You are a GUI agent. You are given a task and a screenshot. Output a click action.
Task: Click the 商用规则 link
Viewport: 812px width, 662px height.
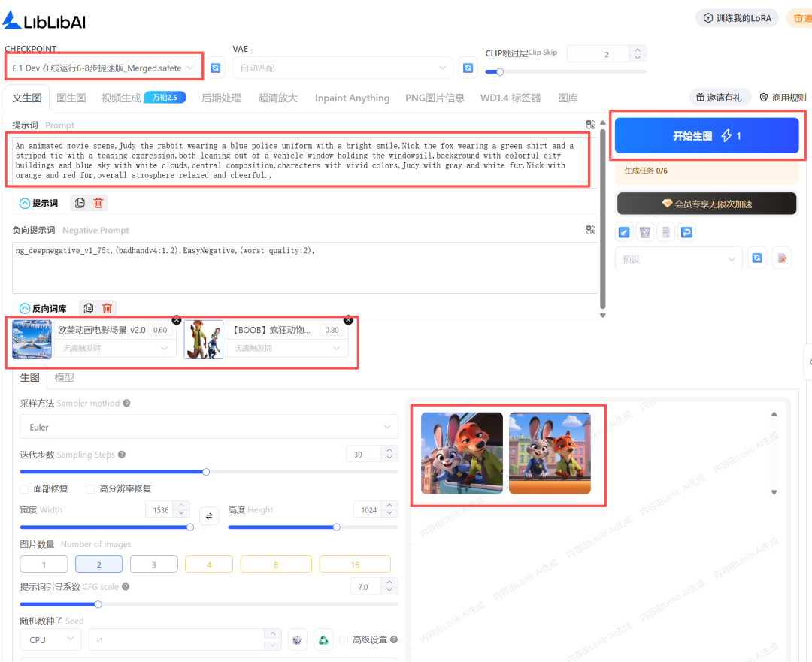tap(783, 97)
